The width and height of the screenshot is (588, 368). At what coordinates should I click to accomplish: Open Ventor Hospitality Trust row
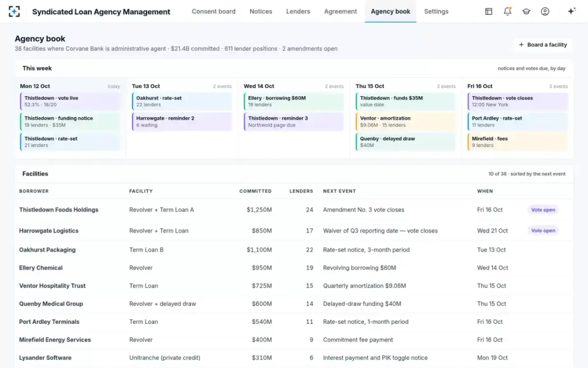point(294,286)
